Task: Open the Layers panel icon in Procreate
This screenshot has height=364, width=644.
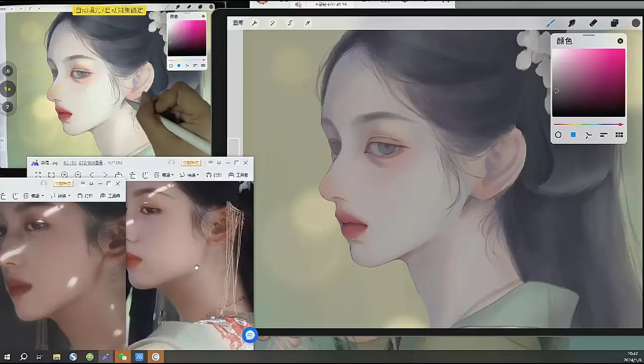Action: [x=615, y=23]
